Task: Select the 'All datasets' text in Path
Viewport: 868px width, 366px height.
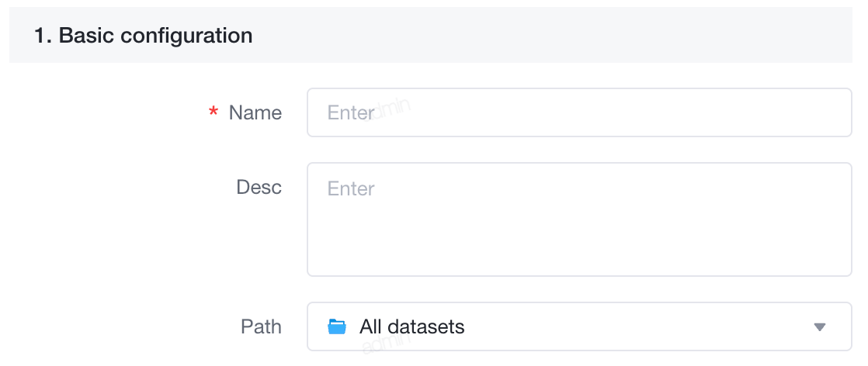Action: click(x=411, y=326)
